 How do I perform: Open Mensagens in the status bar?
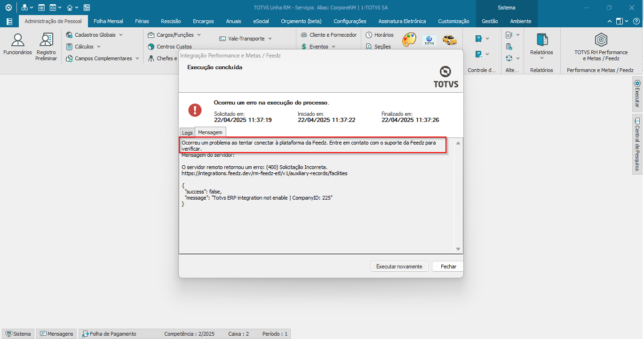[x=57, y=334]
